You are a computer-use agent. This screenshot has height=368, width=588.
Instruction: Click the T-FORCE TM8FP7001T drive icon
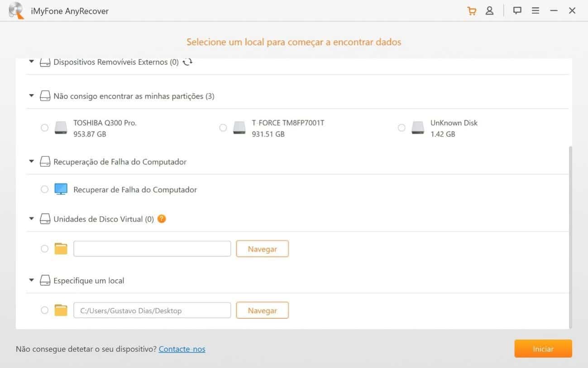pos(239,128)
